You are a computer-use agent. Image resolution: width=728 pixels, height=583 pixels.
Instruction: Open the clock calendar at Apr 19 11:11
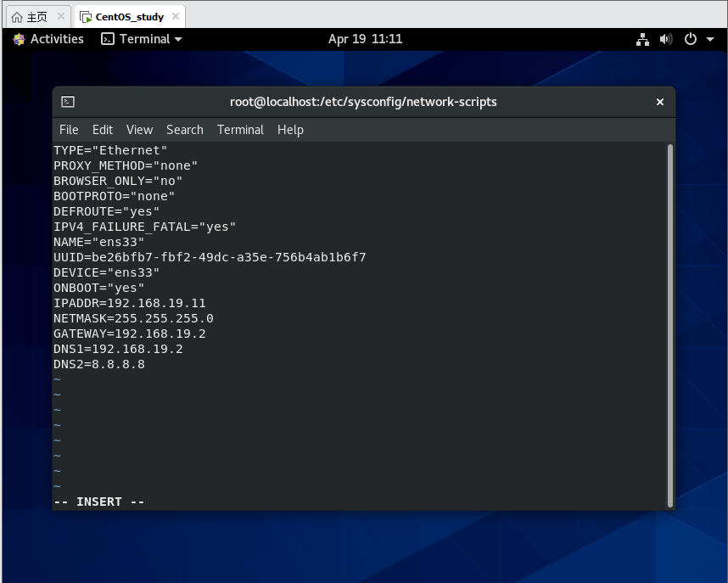[x=365, y=39]
